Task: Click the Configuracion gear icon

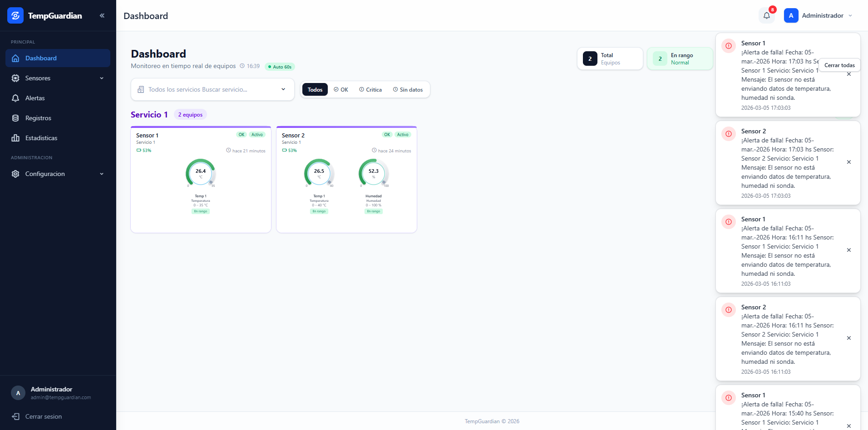Action: pos(15,174)
